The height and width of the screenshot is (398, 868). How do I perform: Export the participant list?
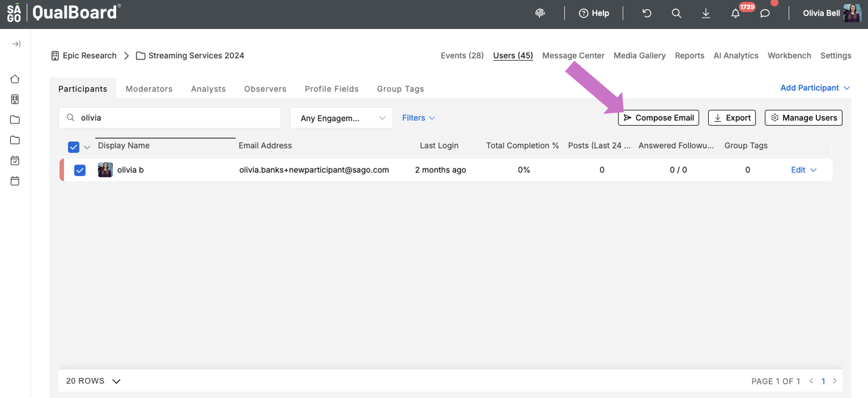click(x=732, y=118)
